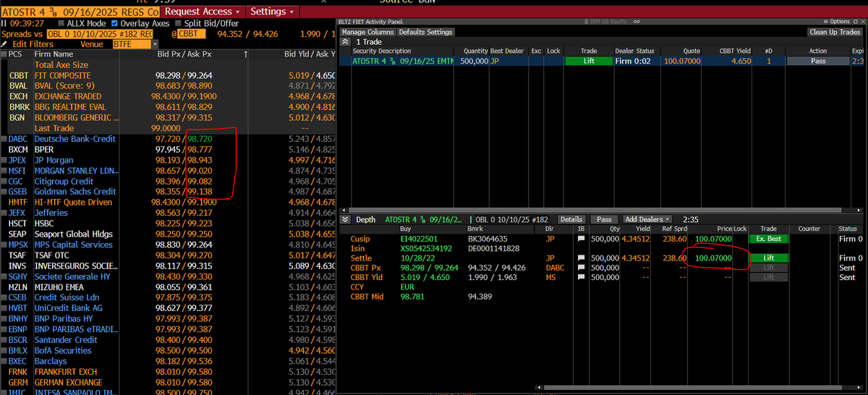Image resolution: width=868 pixels, height=395 pixels.
Task: Open the MPS Capital Services firm link
Action: pyautogui.click(x=73, y=245)
